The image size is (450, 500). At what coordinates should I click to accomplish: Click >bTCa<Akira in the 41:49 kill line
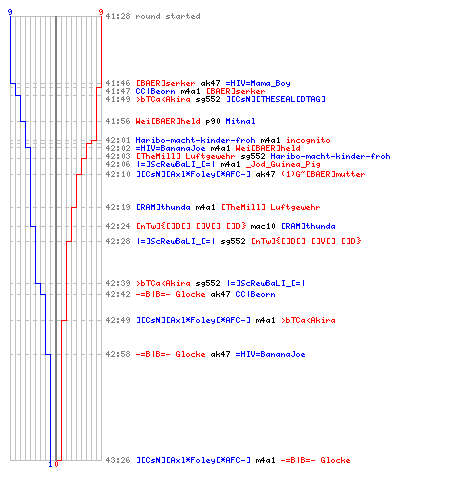click(x=163, y=99)
